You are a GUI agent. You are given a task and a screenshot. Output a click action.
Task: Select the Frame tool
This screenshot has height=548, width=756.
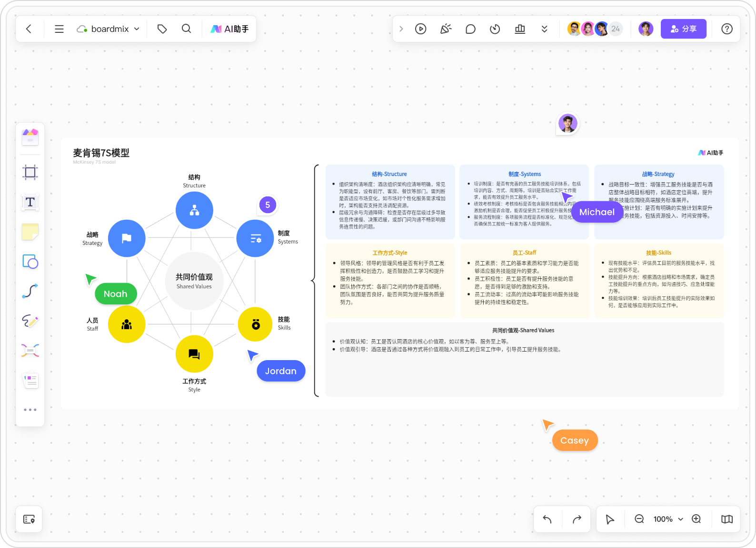[x=30, y=172]
